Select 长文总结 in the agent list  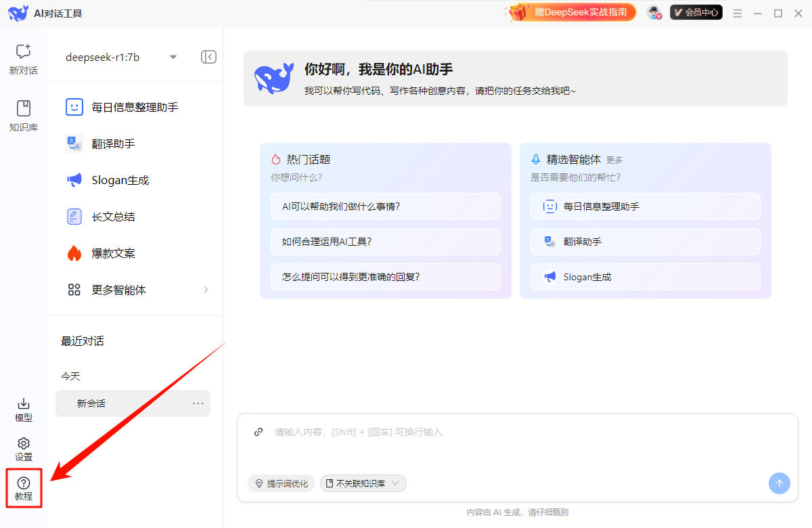click(113, 217)
